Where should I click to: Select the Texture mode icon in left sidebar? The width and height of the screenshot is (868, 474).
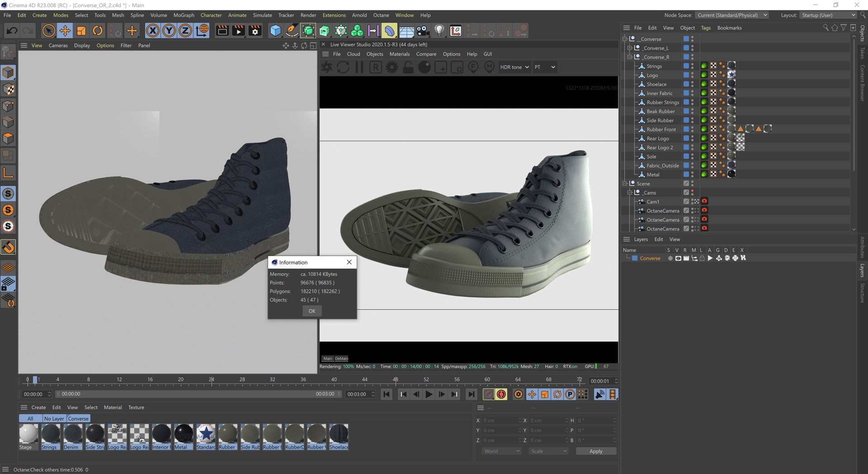click(8, 89)
